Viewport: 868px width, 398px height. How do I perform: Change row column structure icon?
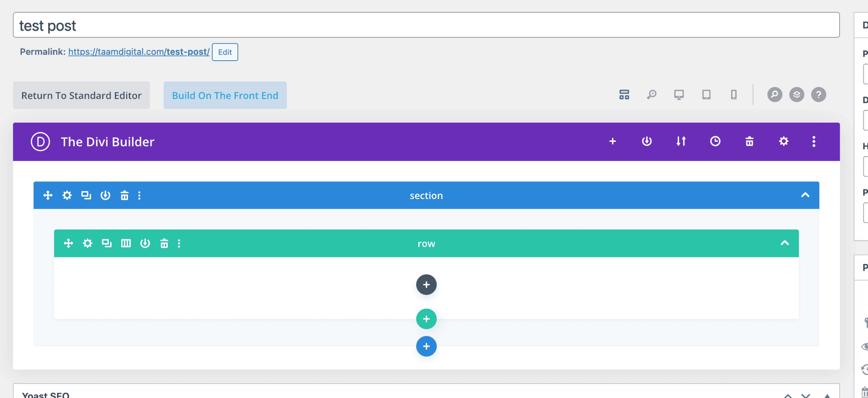coord(126,243)
